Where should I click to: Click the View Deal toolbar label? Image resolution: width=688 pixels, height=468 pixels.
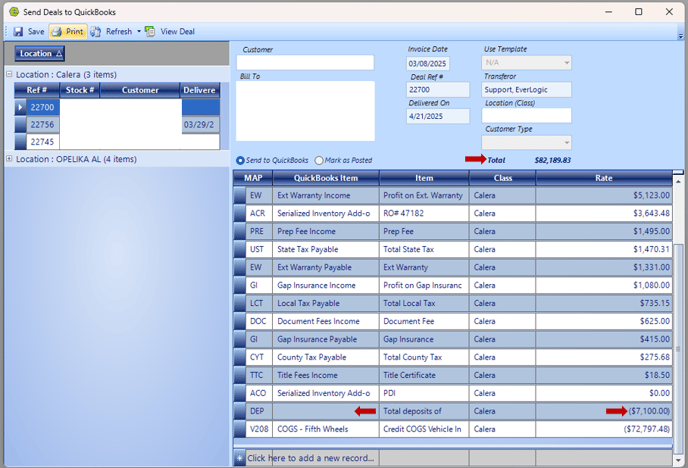point(177,32)
